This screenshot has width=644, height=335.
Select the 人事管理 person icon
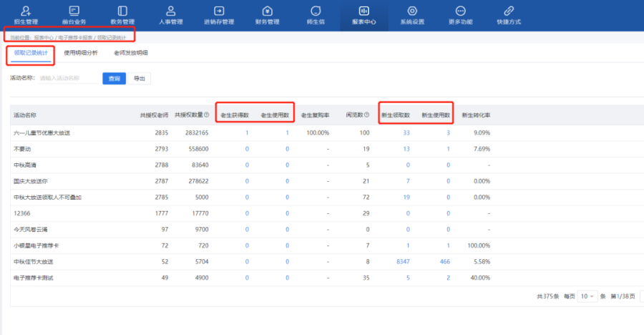pos(171,11)
